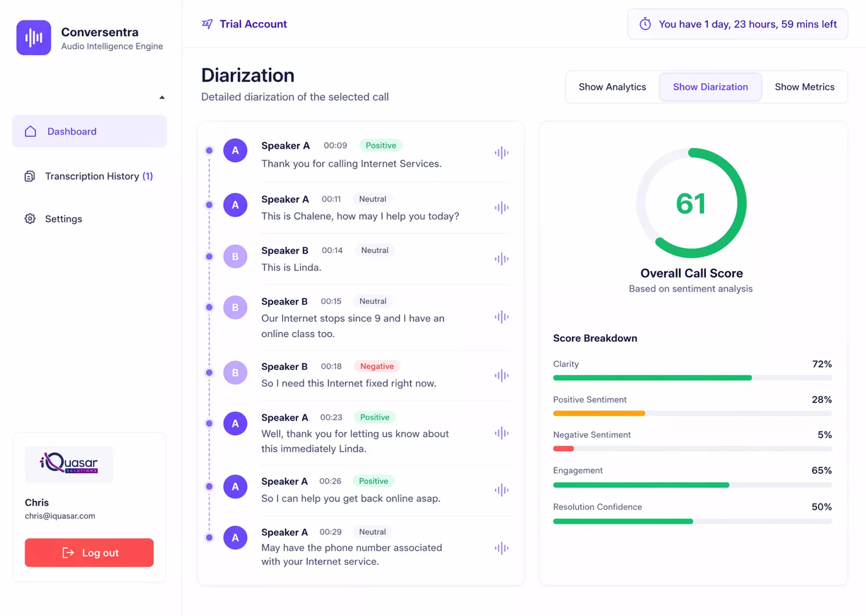The height and width of the screenshot is (616, 866).
Task: Select the Show Diarization tab
Action: [x=711, y=87]
